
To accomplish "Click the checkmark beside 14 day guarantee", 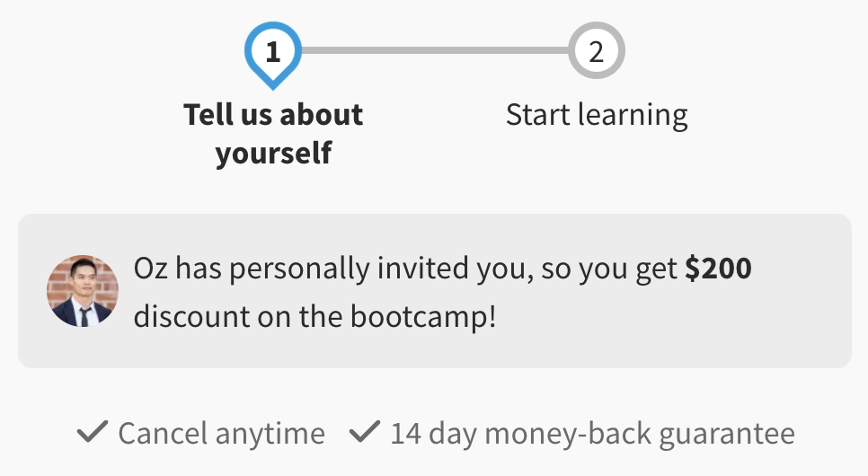I will click(364, 434).
